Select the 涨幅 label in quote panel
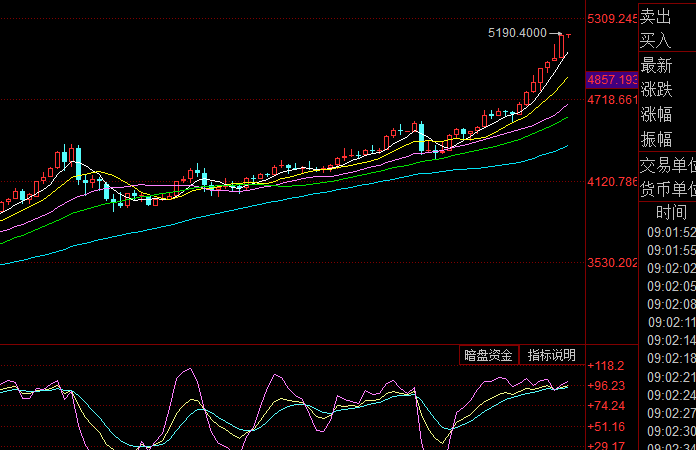Viewport: 696px width, 450px height. (x=656, y=114)
